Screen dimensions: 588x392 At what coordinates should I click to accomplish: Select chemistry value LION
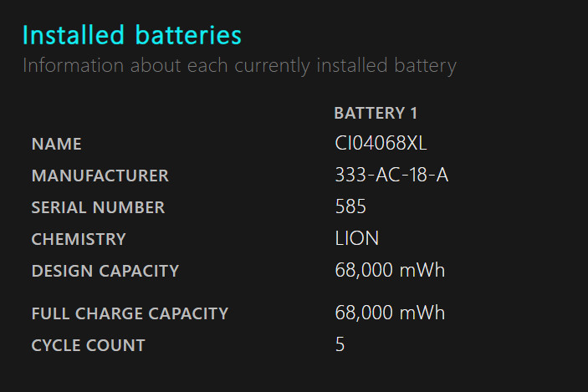click(356, 238)
